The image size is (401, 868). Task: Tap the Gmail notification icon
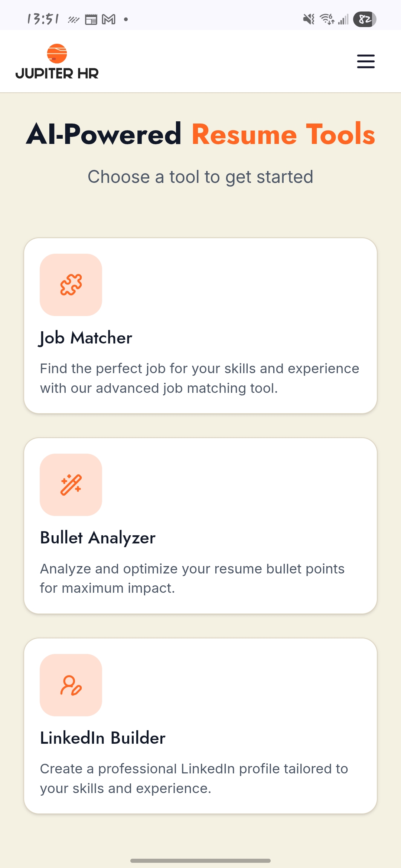click(108, 19)
